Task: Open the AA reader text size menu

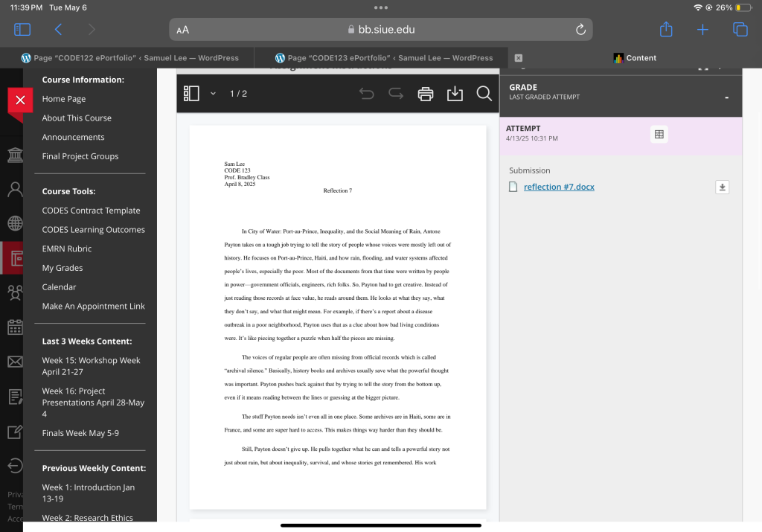Action: click(x=183, y=30)
